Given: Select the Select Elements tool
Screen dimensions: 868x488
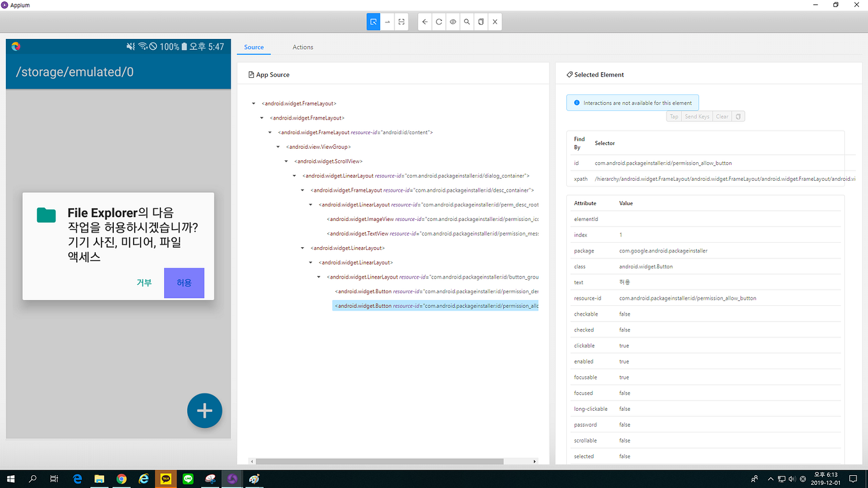Looking at the screenshot, I should tap(373, 21).
